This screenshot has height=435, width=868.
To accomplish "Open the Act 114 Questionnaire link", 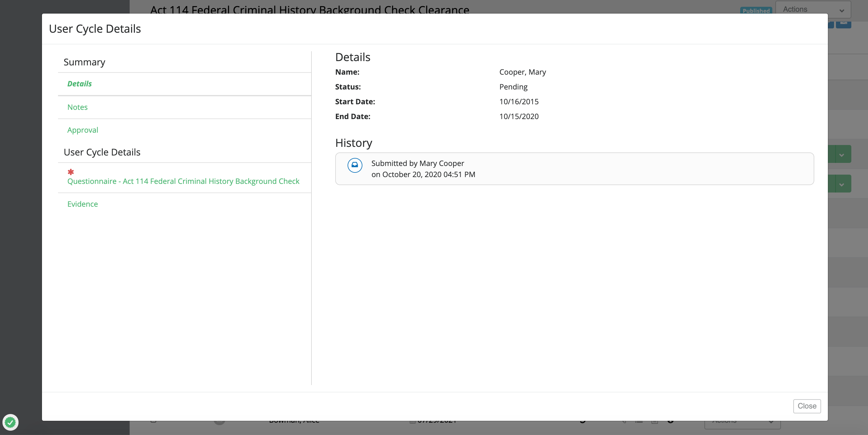I will point(183,181).
